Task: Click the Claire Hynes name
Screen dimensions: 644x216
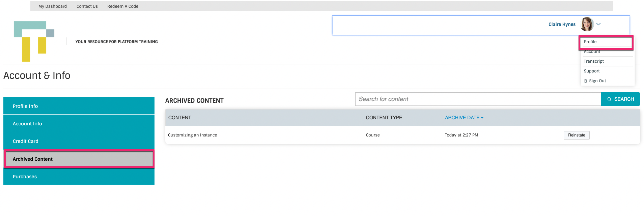Action: point(562,24)
